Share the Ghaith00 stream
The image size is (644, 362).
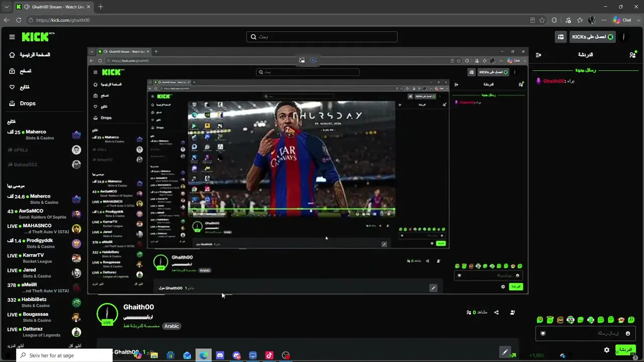(496, 312)
